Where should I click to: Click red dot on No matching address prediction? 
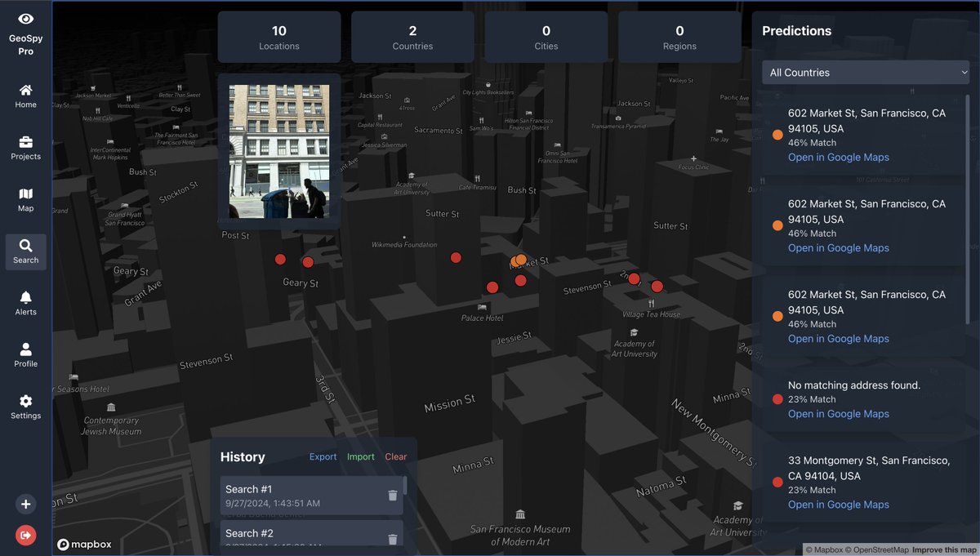777,399
